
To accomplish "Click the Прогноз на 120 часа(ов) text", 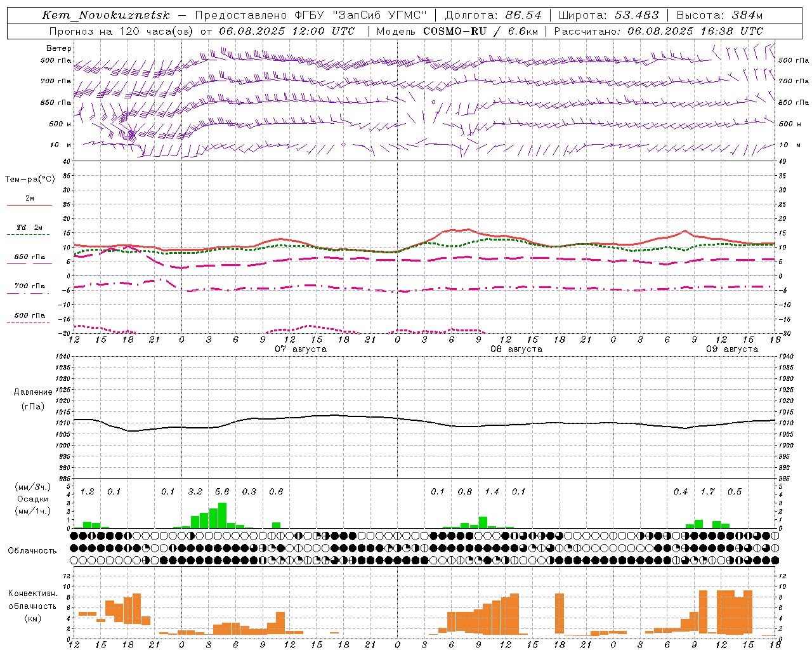I will click(x=121, y=31).
